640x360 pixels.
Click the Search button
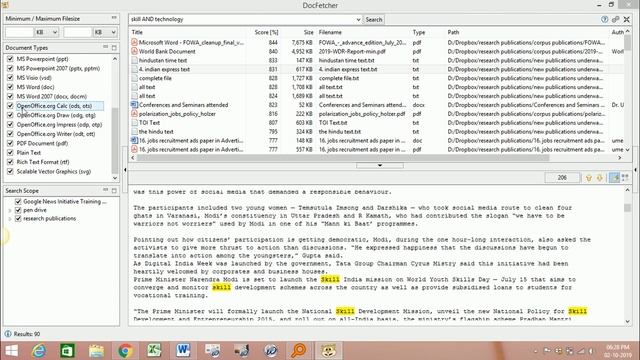click(373, 20)
